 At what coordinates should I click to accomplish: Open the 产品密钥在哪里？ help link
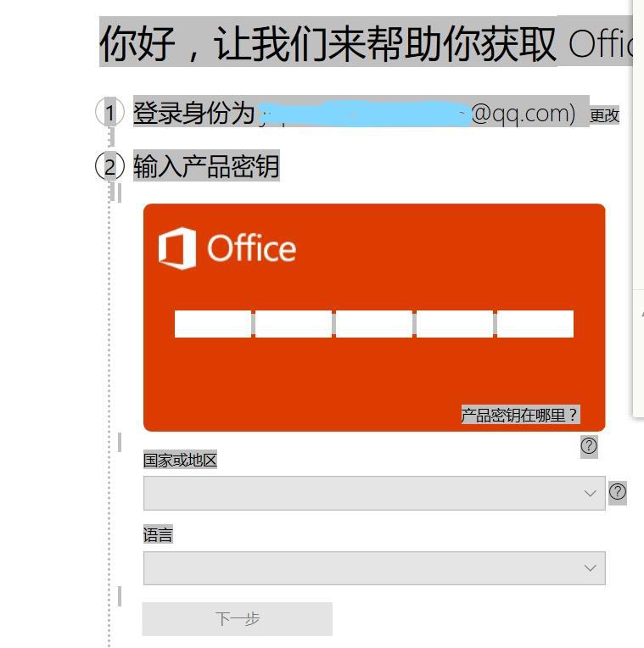click(520, 415)
